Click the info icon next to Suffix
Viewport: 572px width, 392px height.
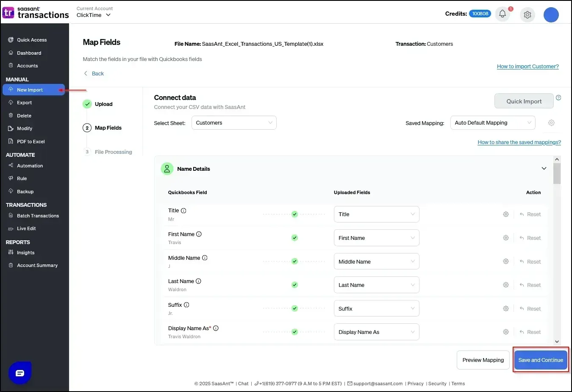coord(186,305)
